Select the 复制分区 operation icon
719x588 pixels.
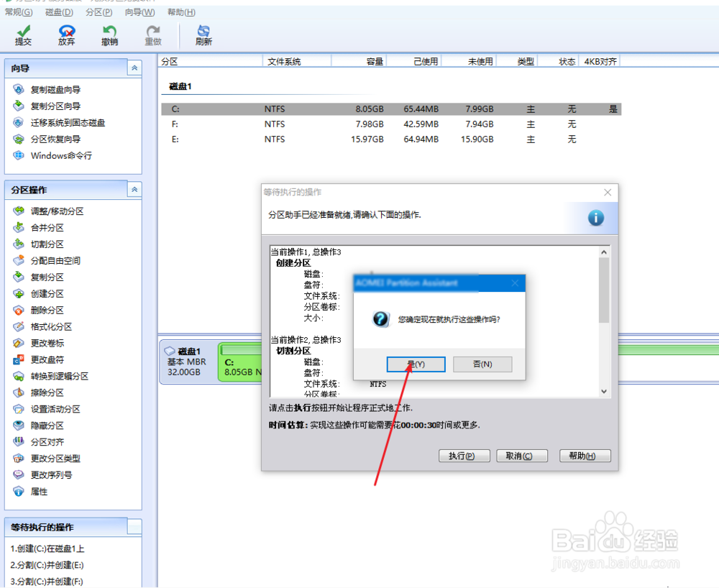click(x=19, y=277)
